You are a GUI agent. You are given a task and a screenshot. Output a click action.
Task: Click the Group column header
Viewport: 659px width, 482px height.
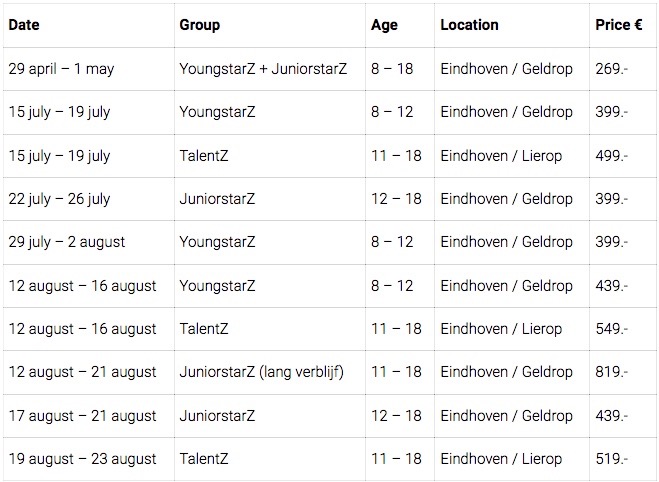(200, 25)
